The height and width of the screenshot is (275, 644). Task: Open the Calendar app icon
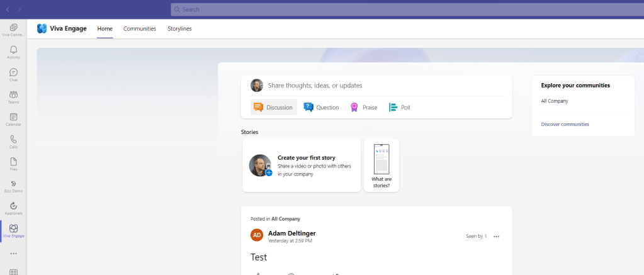[x=13, y=119]
